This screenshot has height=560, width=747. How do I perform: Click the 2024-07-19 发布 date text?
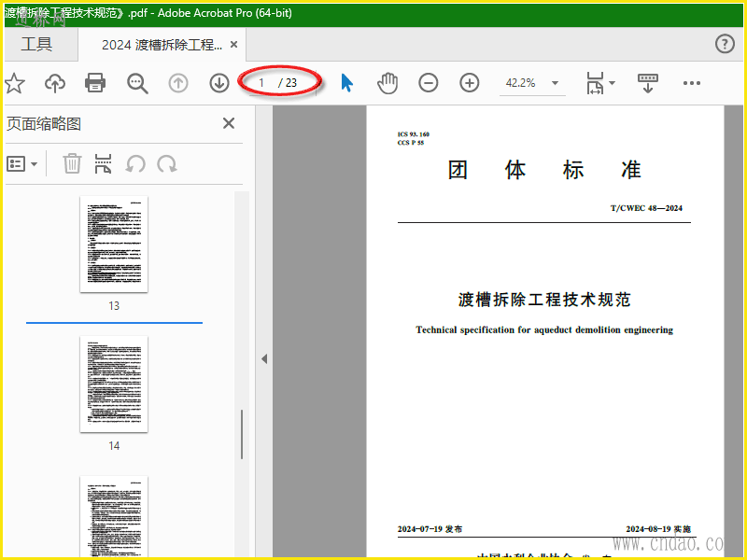(430, 529)
